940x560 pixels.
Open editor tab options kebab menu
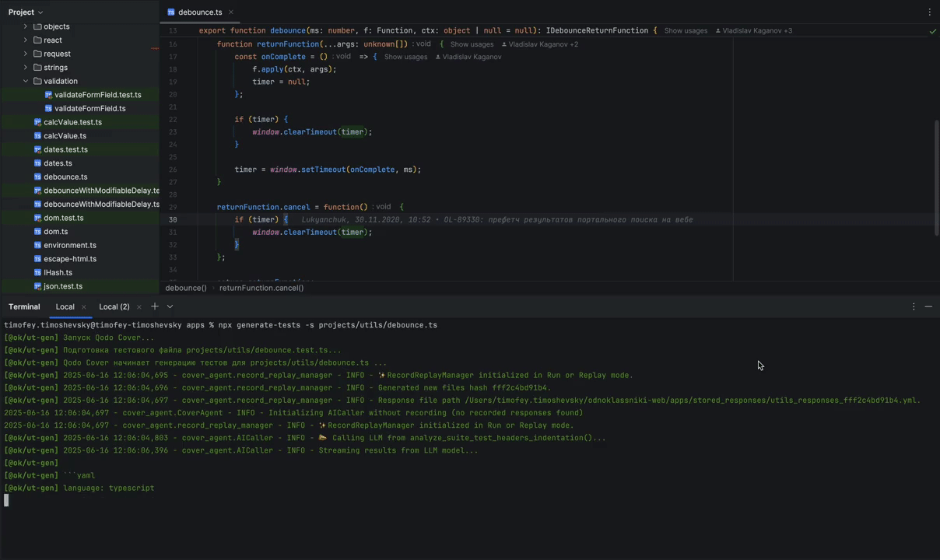pos(929,12)
